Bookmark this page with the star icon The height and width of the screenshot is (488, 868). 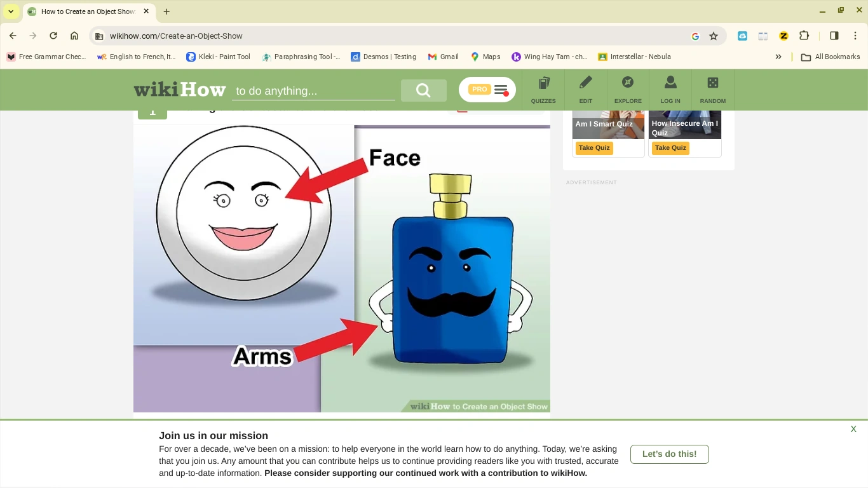click(x=714, y=36)
